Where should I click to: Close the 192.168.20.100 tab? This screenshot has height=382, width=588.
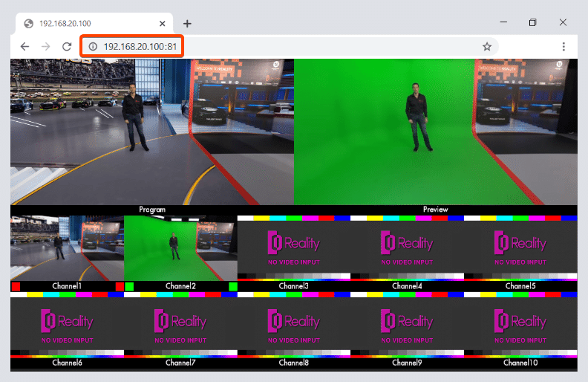163,24
